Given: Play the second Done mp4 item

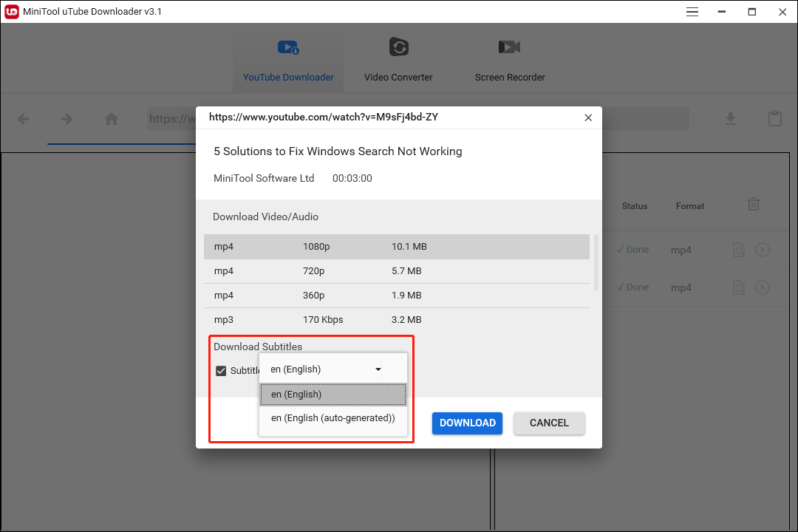Looking at the screenshot, I should coord(762,287).
